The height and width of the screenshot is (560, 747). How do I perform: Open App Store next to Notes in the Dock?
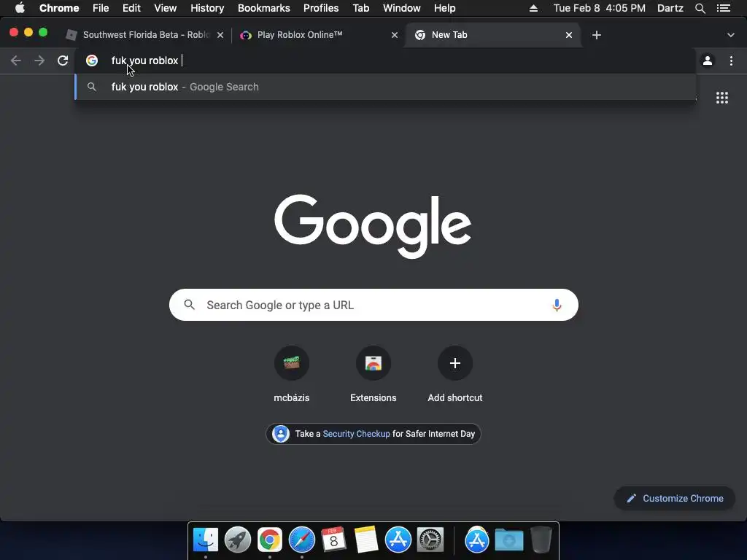pyautogui.click(x=398, y=540)
